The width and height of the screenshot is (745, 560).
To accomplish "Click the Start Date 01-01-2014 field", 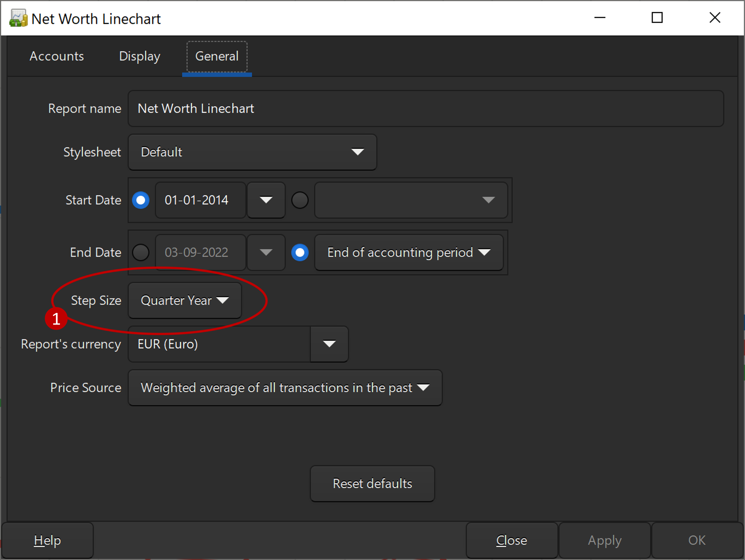I will click(x=201, y=200).
